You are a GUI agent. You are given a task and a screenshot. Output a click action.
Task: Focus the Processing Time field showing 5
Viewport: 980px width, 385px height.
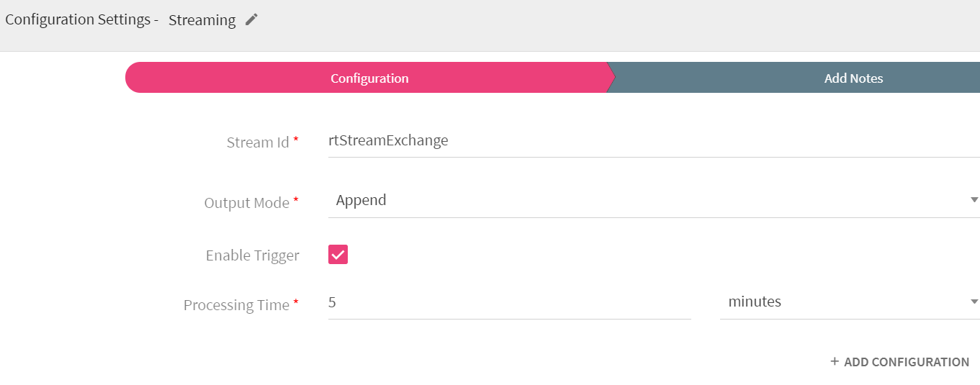[x=510, y=302]
